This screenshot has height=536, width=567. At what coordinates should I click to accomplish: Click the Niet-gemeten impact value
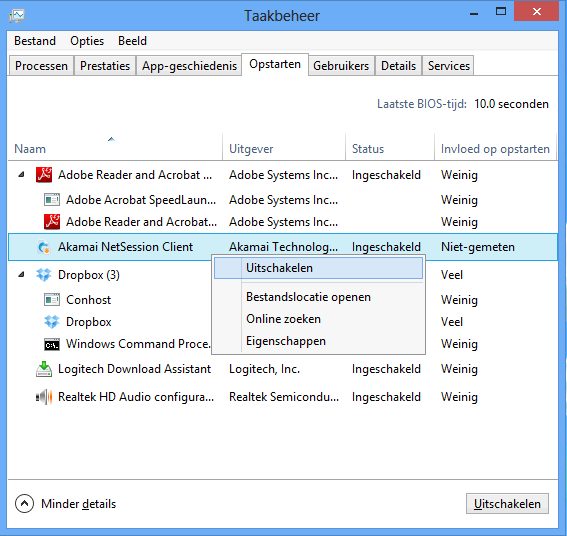coord(478,247)
